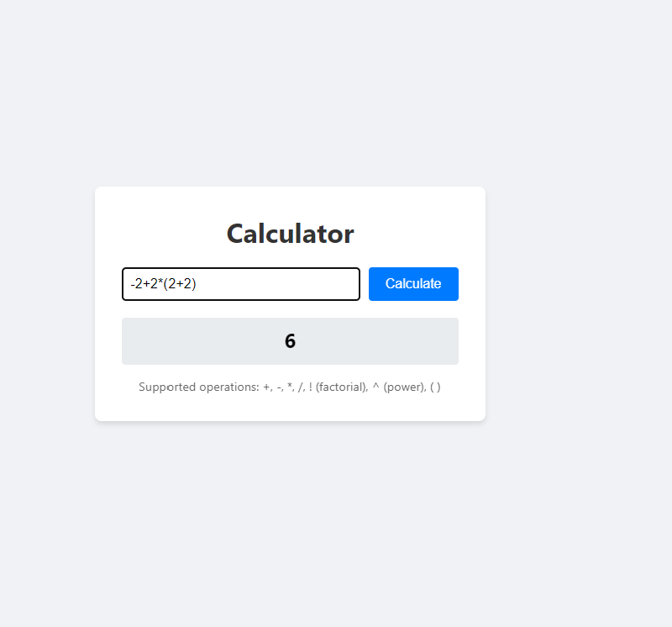Screen dimensions: 672x627
Task: Click the Calculator heading
Action: [290, 234]
